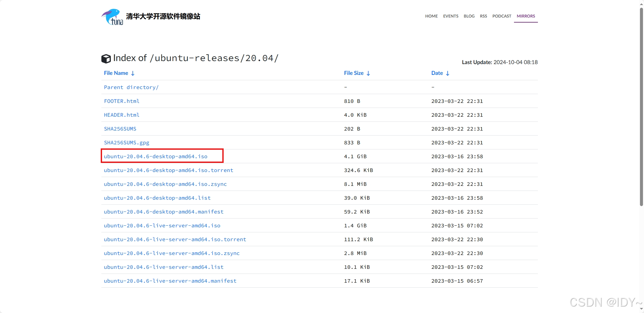This screenshot has width=644, height=313.
Task: Click the File Name sort arrow icon
Action: tap(133, 73)
